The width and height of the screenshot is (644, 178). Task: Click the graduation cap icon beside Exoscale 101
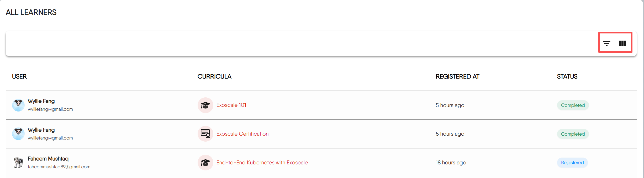click(205, 105)
